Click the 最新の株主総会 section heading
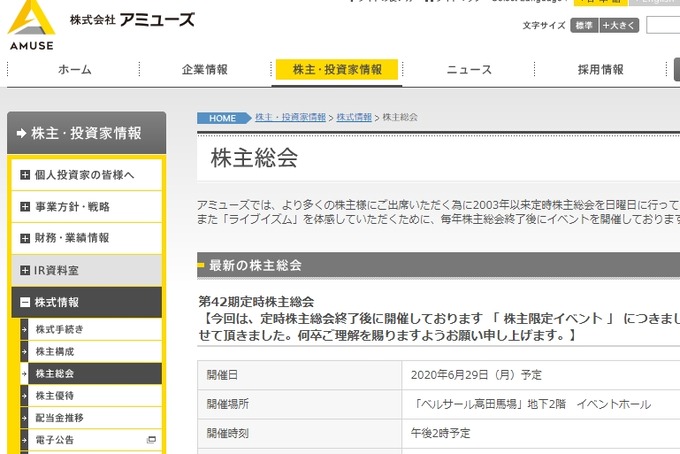This screenshot has width=680, height=454. [255, 265]
